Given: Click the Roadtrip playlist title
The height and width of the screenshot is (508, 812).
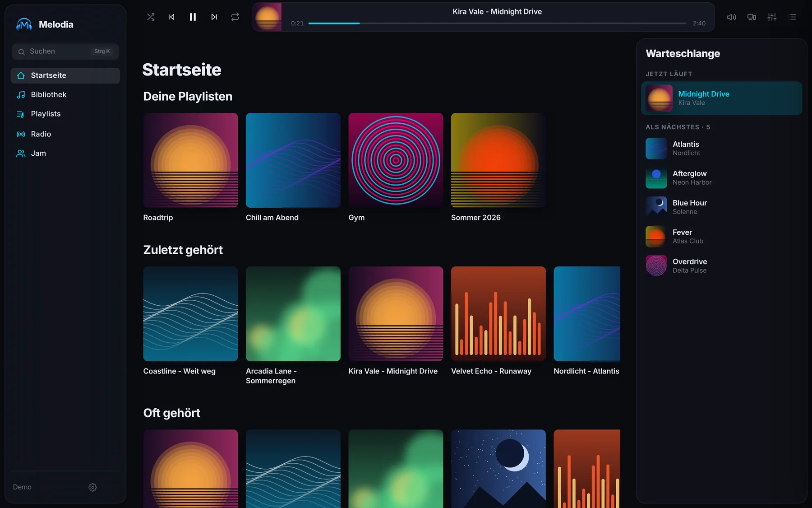Looking at the screenshot, I should pos(158,218).
